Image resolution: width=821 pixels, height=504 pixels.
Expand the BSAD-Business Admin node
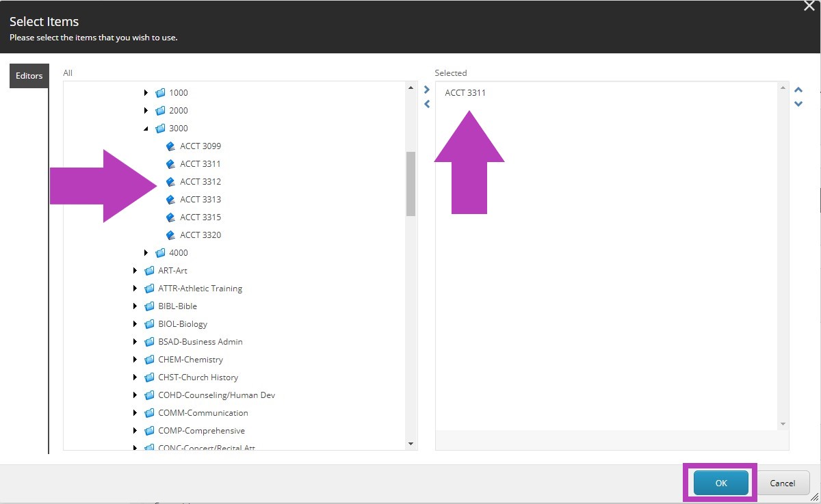135,341
